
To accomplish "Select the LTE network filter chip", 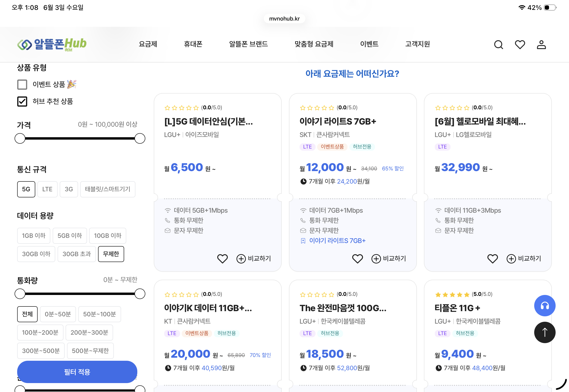I will 47,189.
